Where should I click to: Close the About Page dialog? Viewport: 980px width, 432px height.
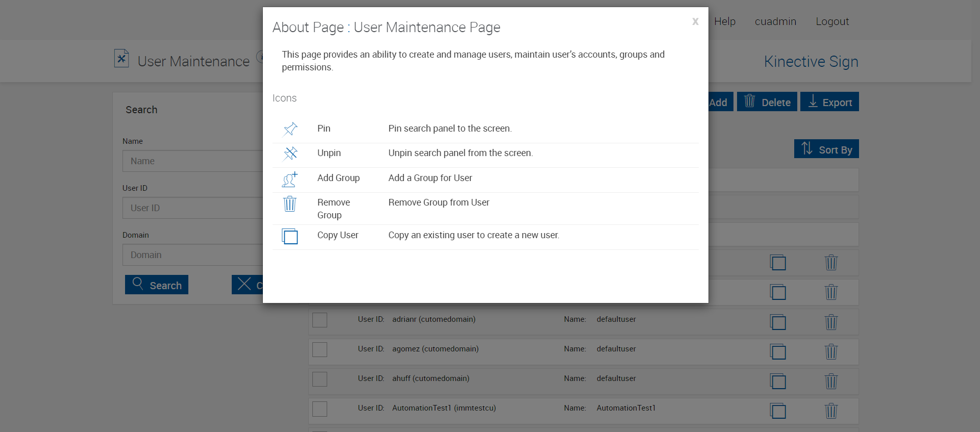click(x=695, y=21)
